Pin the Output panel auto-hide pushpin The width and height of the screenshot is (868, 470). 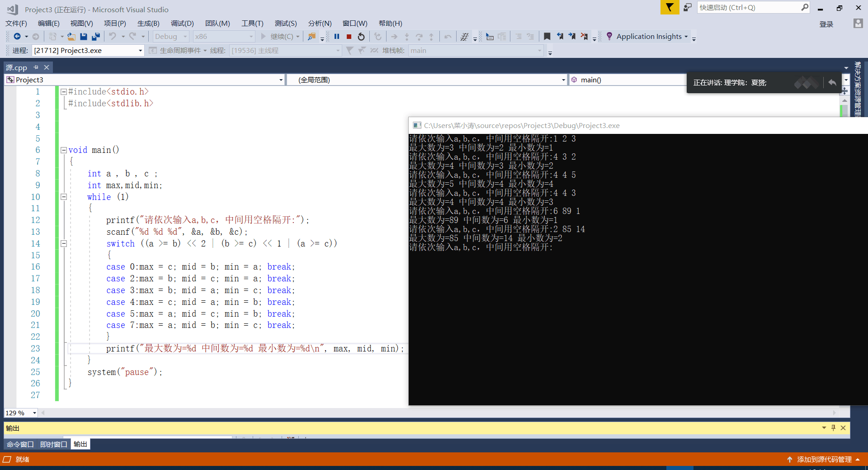[x=833, y=428]
